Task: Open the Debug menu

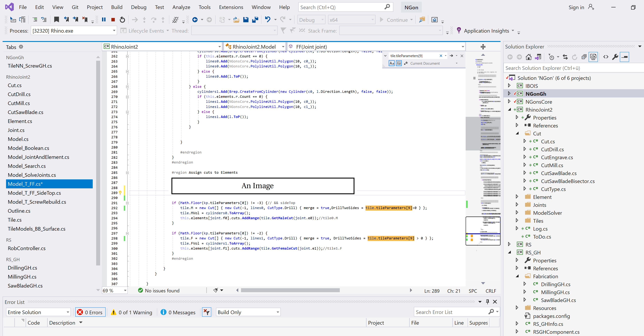Action: (x=138, y=7)
